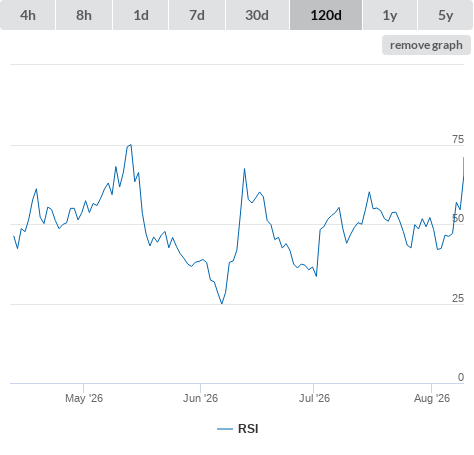
Task: Click the blue RSI legend line marker
Action: click(225, 429)
